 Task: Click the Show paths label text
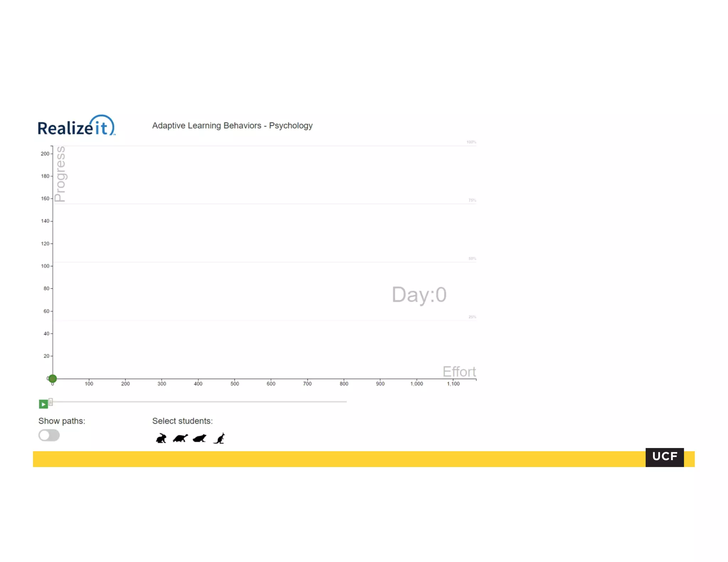62,421
